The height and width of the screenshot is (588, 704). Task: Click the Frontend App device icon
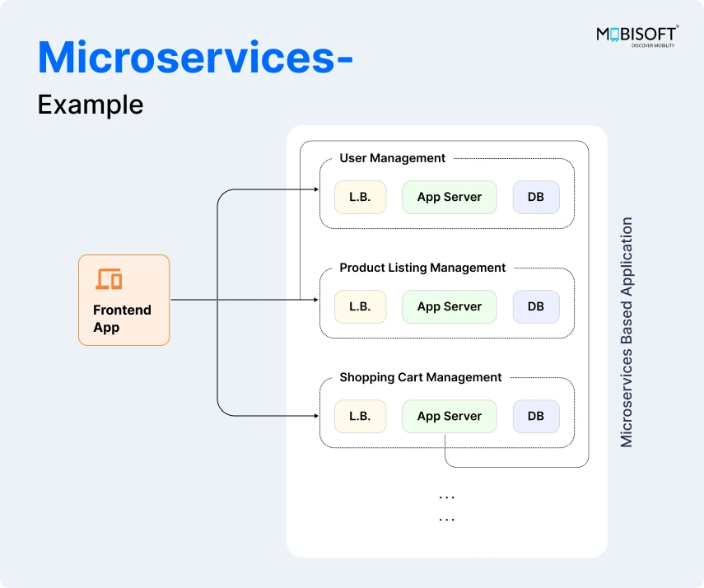108,279
